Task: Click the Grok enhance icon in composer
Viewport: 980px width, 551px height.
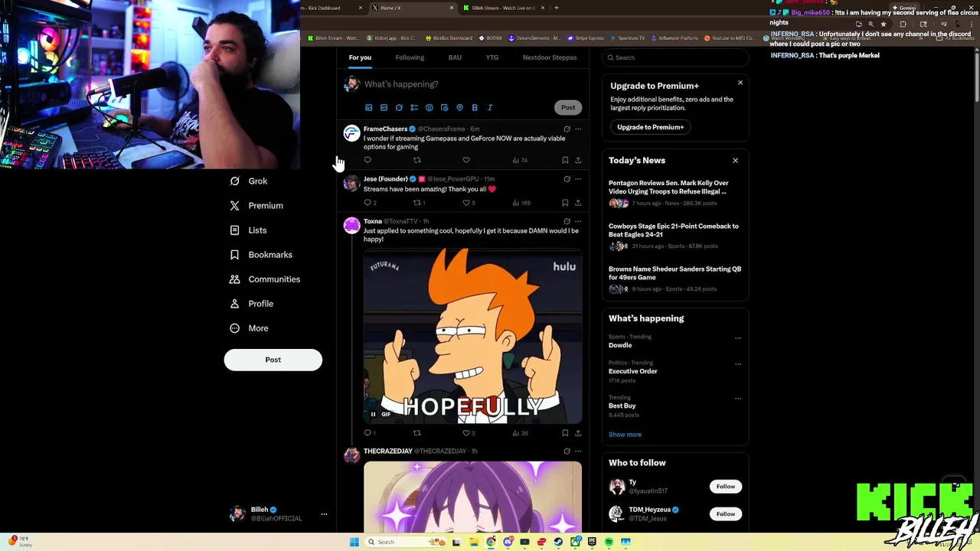Action: tap(399, 108)
